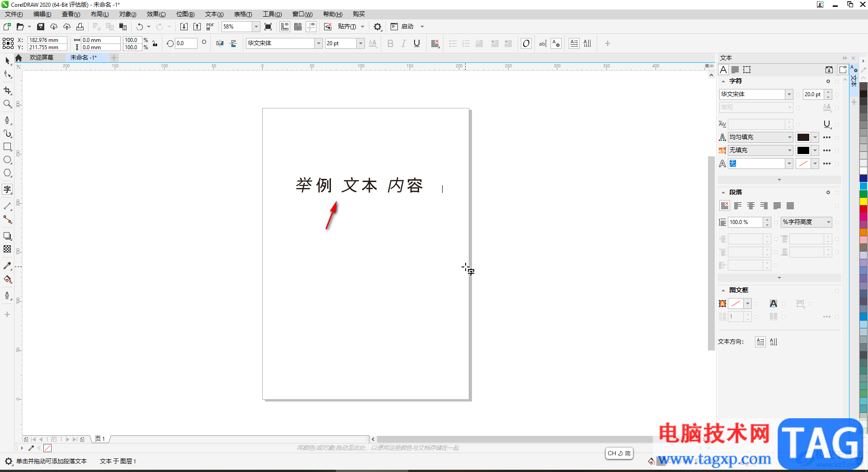Select the Transparency tool
Viewport: 868px width, 472px height.
pyautogui.click(x=7, y=249)
